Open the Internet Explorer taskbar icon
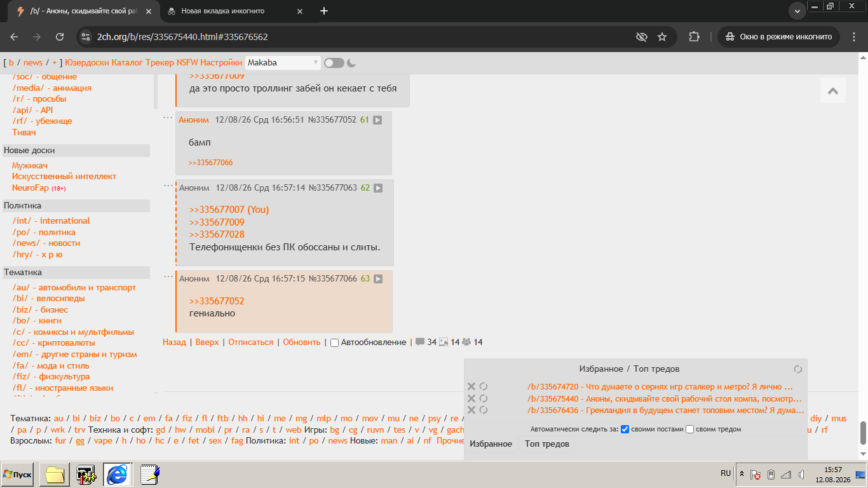868x488 pixels. 117,475
